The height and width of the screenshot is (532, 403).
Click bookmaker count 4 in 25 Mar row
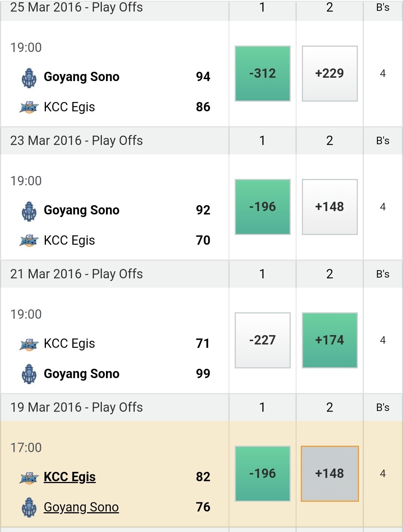click(382, 74)
